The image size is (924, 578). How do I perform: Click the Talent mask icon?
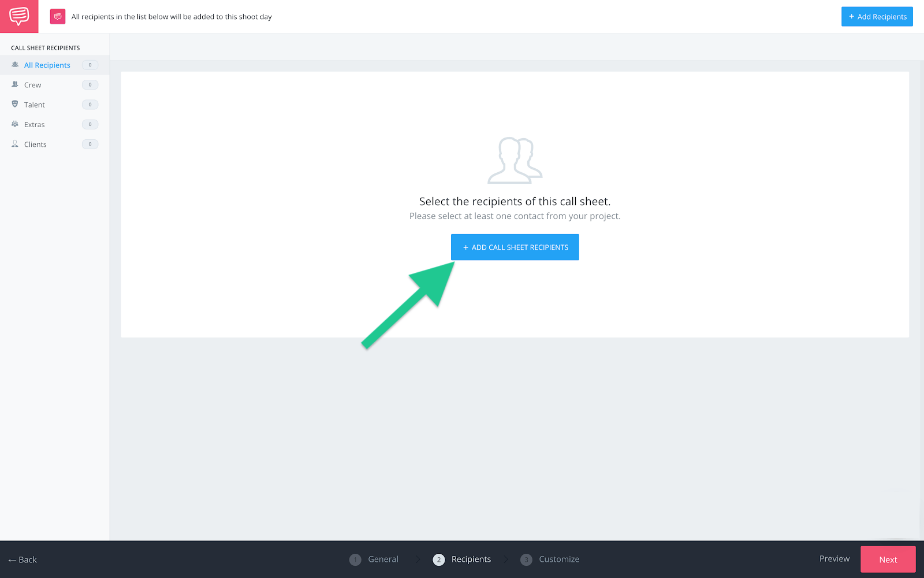(15, 104)
